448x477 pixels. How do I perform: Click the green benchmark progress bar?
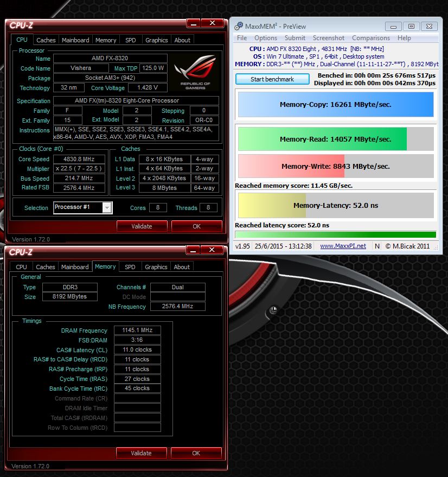pos(336,234)
